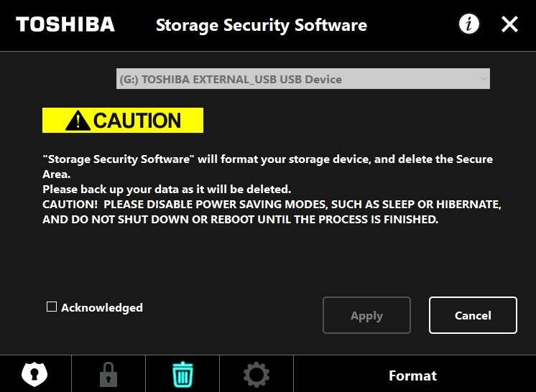Click the TOSHIBA logo
The image size is (536, 392).
pos(65,24)
